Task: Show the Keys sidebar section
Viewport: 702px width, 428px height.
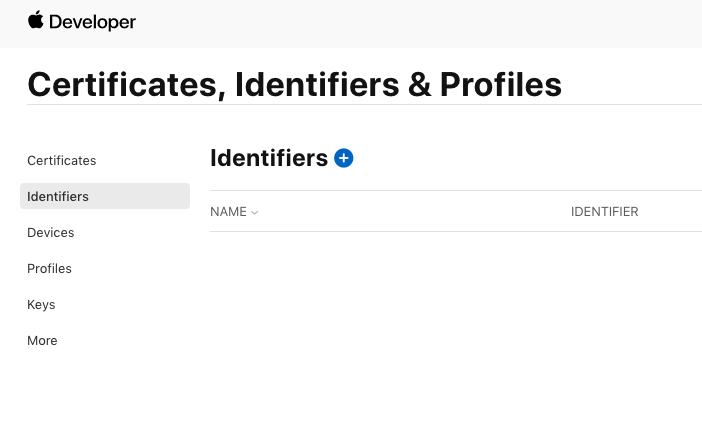Action: 41,304
